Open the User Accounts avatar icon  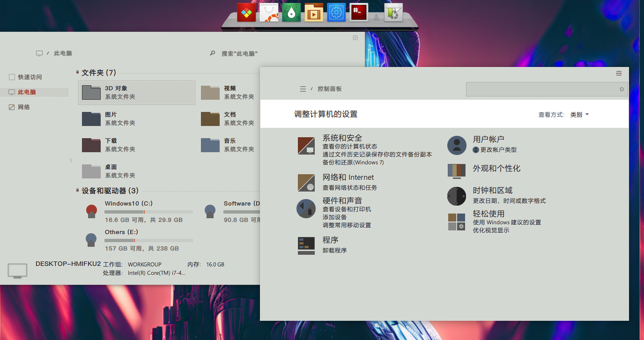[x=457, y=145]
